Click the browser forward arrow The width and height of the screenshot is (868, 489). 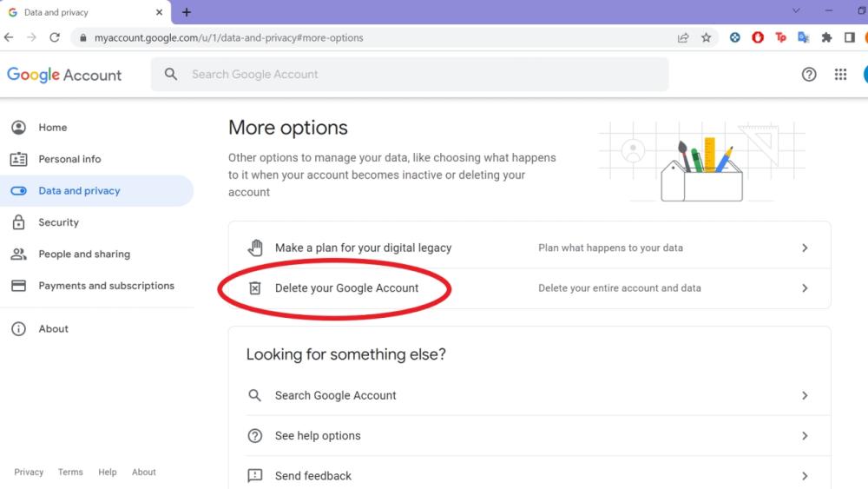31,37
